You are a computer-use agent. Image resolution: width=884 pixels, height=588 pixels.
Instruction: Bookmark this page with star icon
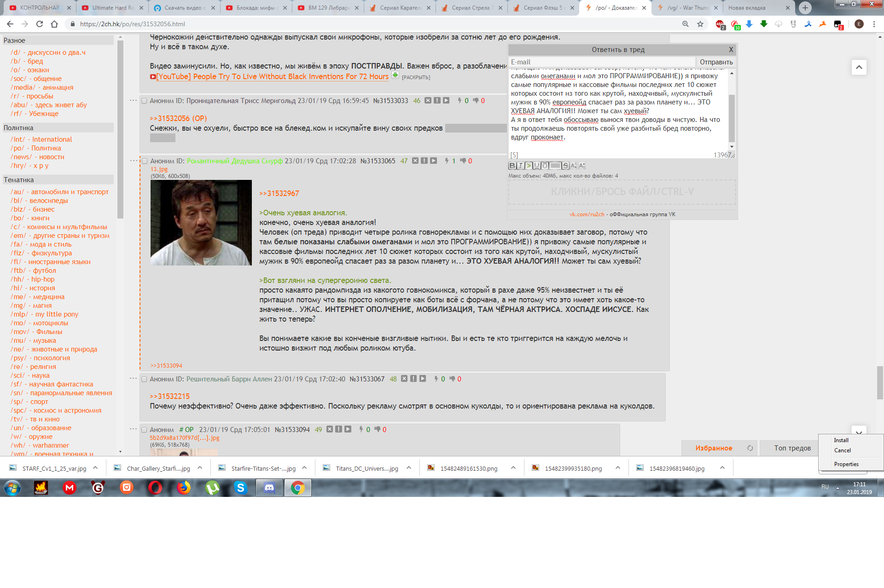click(700, 24)
